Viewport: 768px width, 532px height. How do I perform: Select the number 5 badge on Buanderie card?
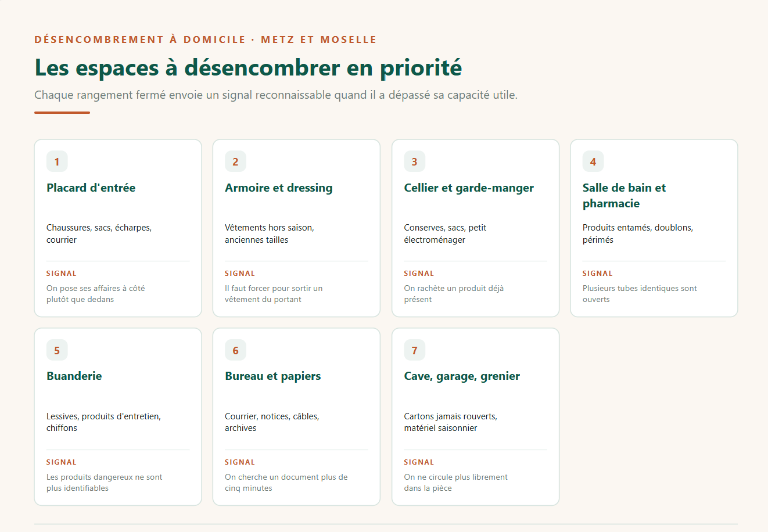click(x=57, y=350)
